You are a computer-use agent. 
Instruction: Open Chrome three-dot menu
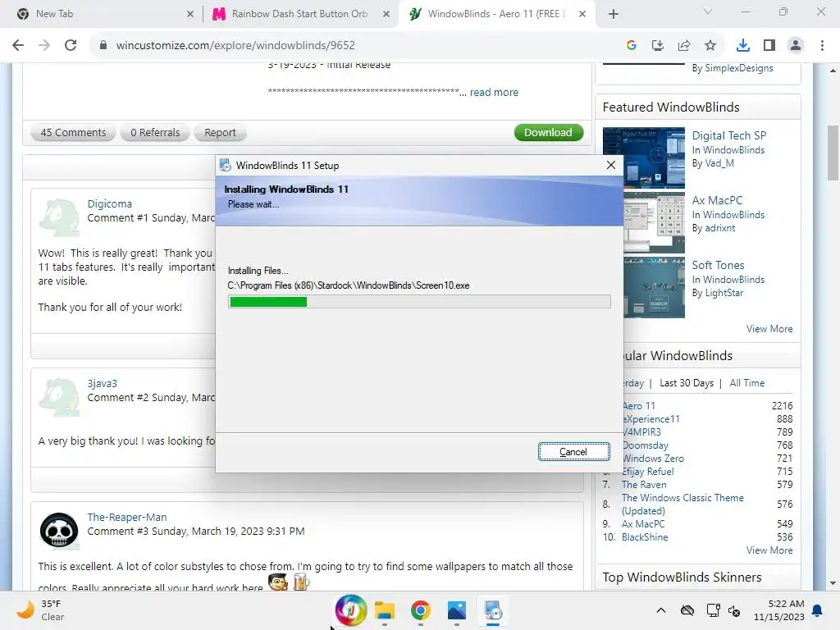(x=822, y=46)
